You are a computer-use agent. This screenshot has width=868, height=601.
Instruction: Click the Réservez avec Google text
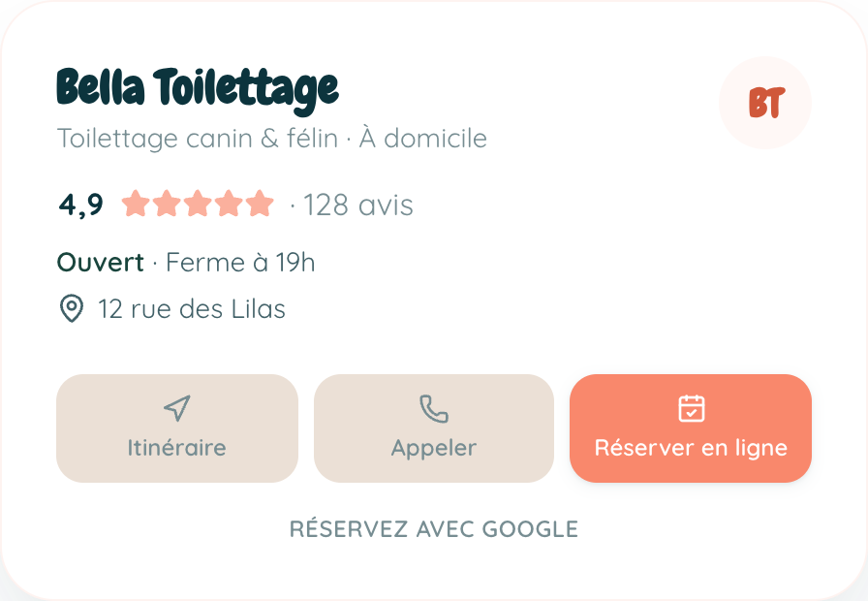pos(434,528)
